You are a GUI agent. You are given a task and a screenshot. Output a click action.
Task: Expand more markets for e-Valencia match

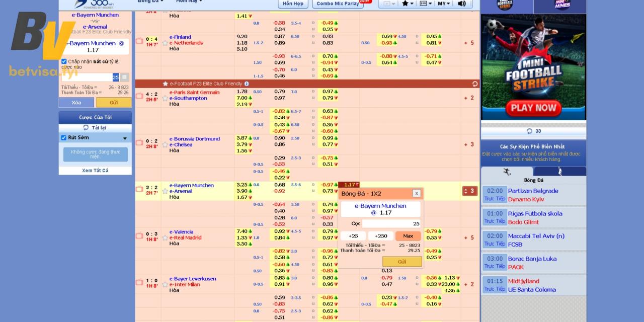(x=468, y=237)
